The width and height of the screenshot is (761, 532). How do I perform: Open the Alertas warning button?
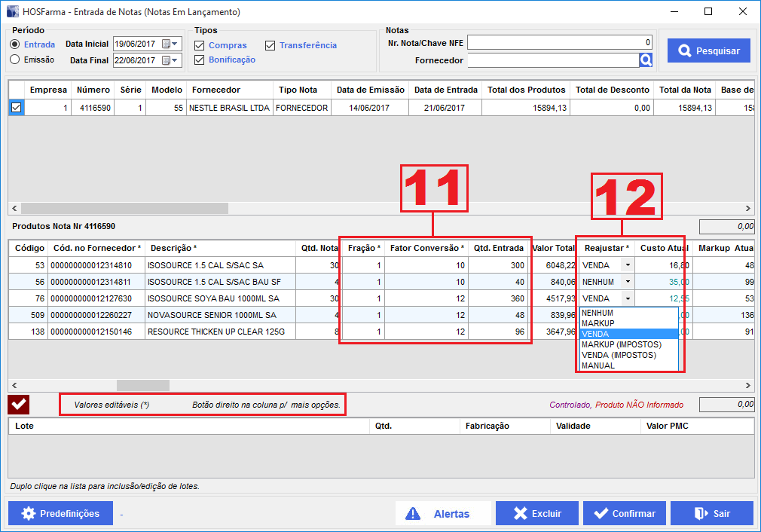tap(442, 513)
